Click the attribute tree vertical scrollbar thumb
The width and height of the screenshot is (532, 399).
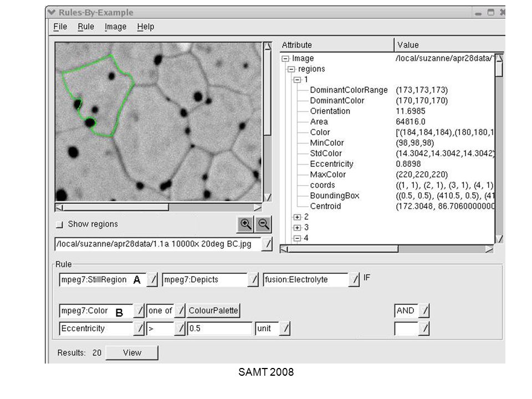(x=499, y=69)
